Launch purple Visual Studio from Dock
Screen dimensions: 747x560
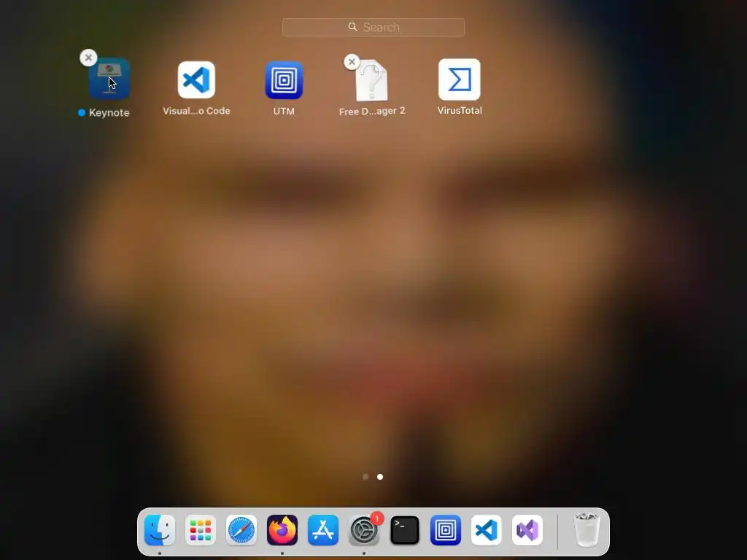click(527, 530)
